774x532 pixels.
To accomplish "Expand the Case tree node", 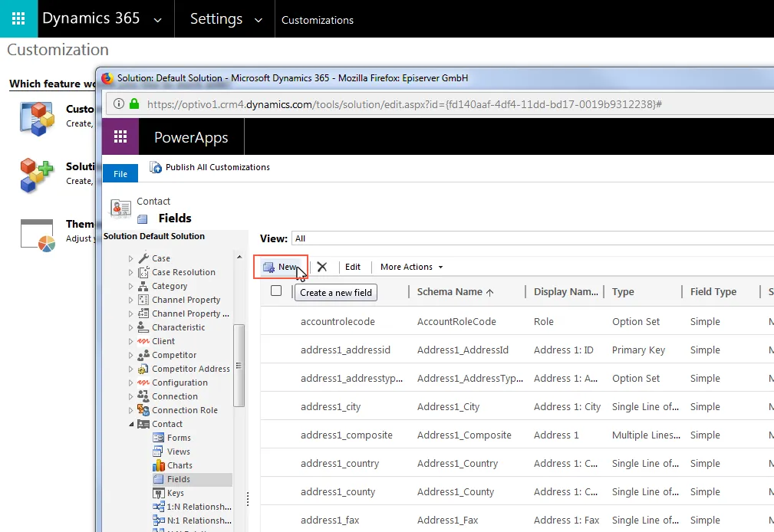I will [131, 258].
